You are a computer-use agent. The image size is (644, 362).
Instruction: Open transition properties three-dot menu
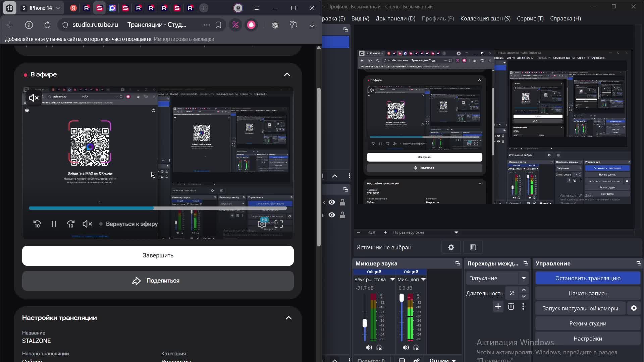[523, 306]
